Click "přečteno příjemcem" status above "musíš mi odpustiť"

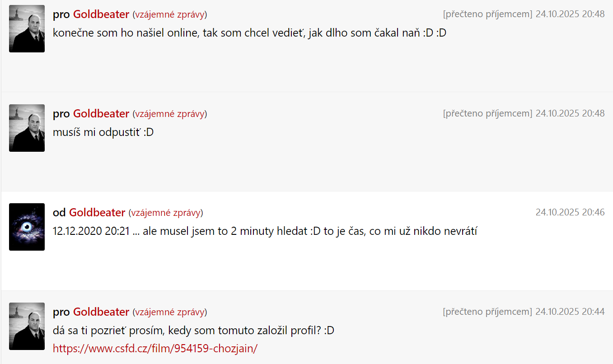pos(487,114)
